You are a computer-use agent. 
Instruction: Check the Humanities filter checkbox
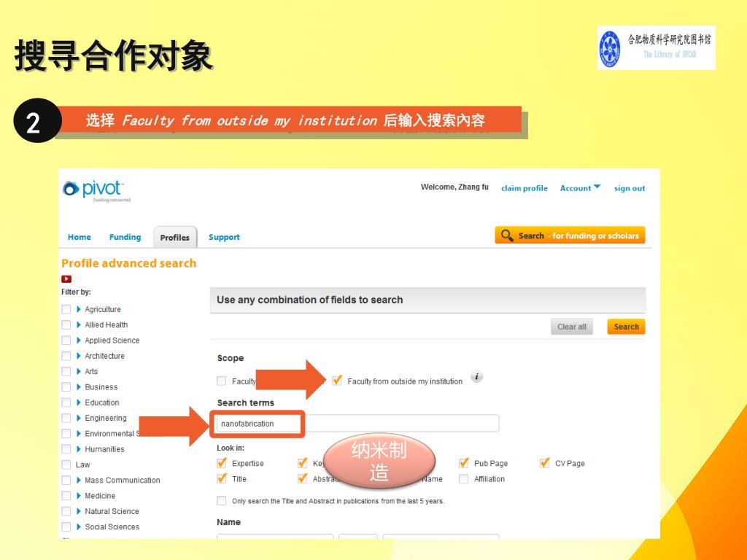(66, 449)
